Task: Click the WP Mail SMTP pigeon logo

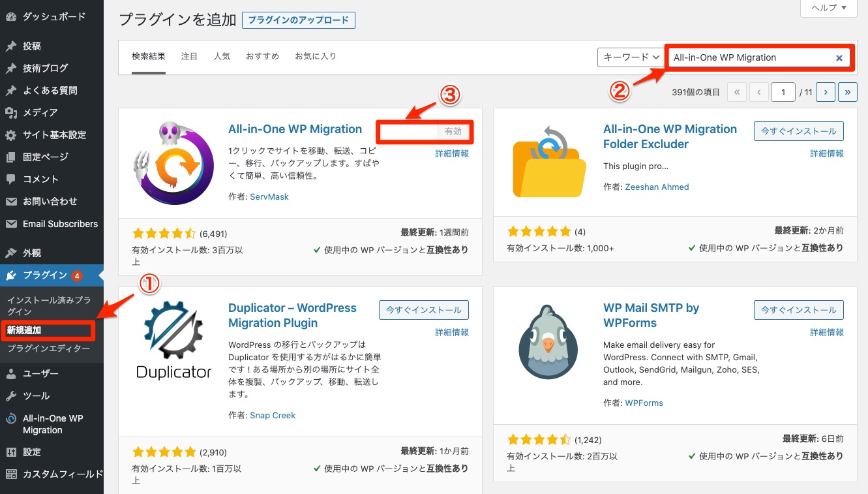Action: click(548, 343)
